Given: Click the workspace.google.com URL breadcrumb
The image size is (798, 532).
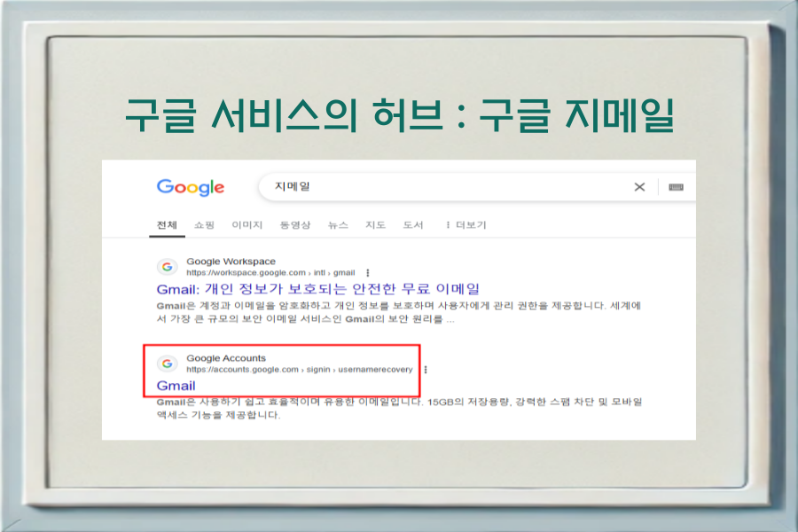Looking at the screenshot, I should 270,273.
